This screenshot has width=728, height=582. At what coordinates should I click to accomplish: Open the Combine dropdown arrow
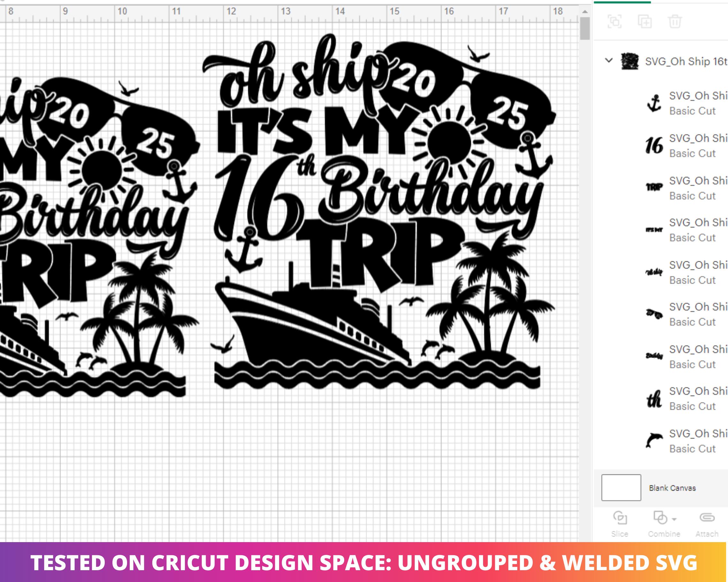pos(674,519)
